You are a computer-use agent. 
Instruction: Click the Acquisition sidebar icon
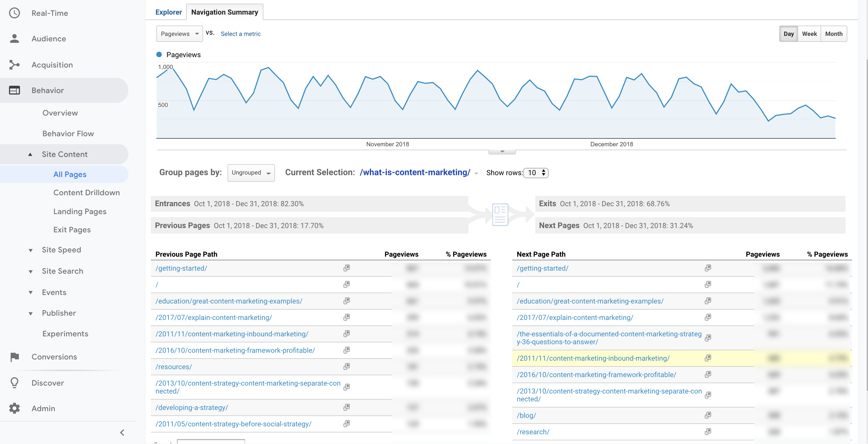pyautogui.click(x=15, y=64)
